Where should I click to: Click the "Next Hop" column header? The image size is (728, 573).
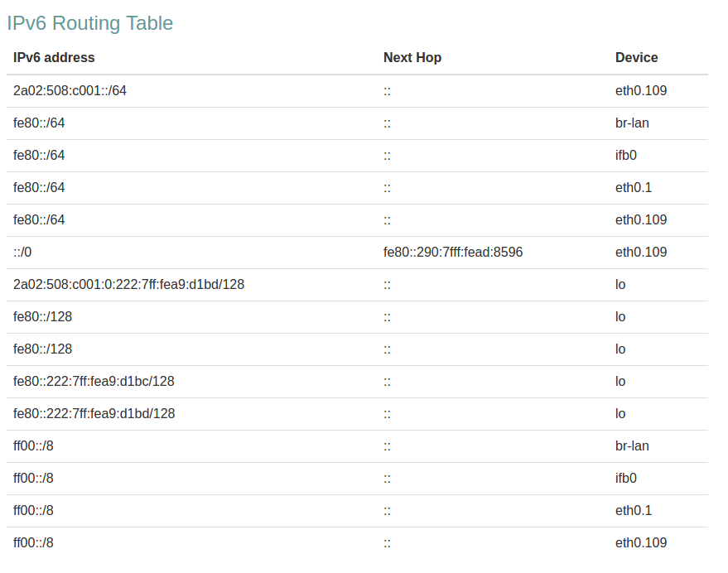[412, 58]
